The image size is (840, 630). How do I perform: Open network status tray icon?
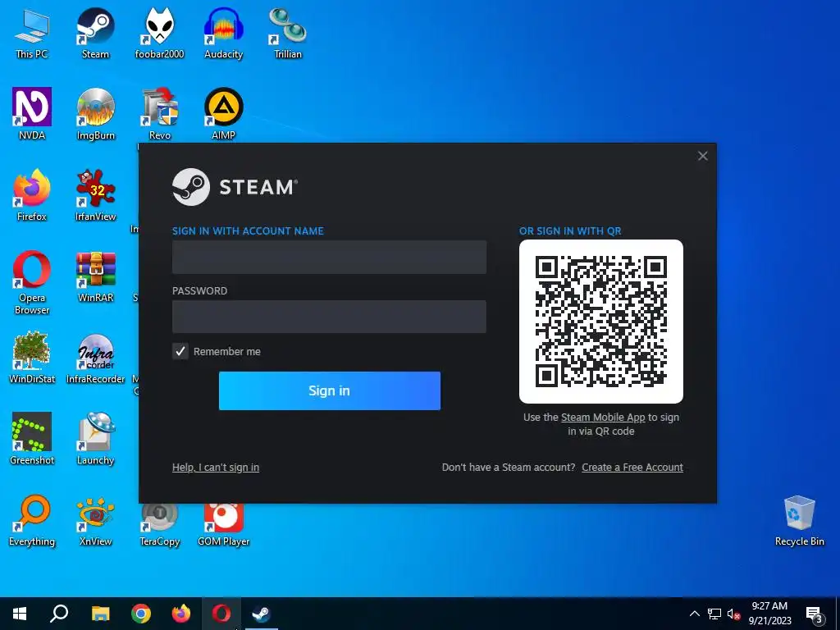tap(714, 614)
